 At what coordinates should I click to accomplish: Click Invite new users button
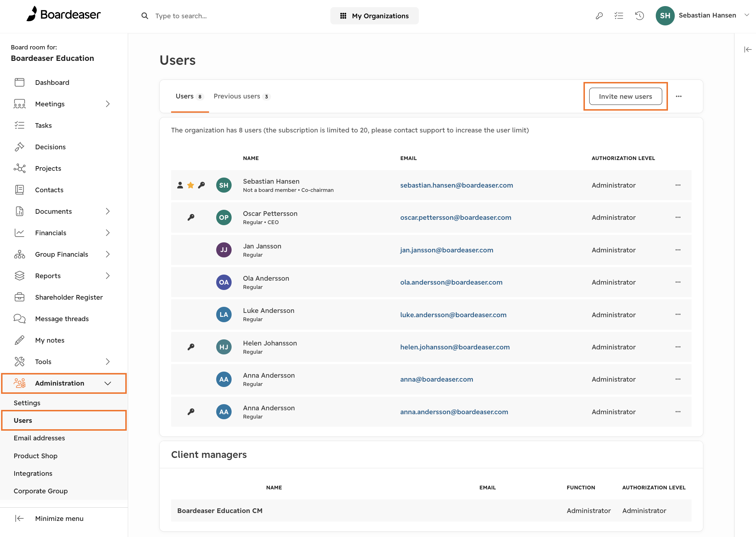point(626,96)
